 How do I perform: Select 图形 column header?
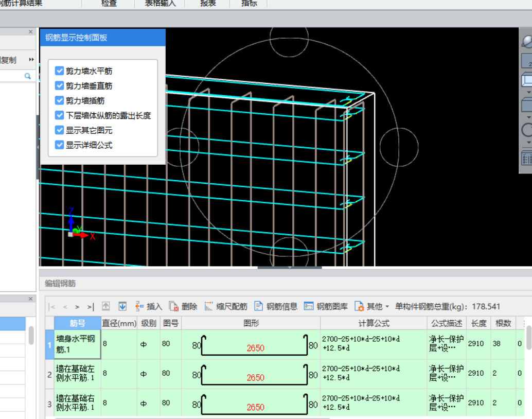pyautogui.click(x=251, y=323)
